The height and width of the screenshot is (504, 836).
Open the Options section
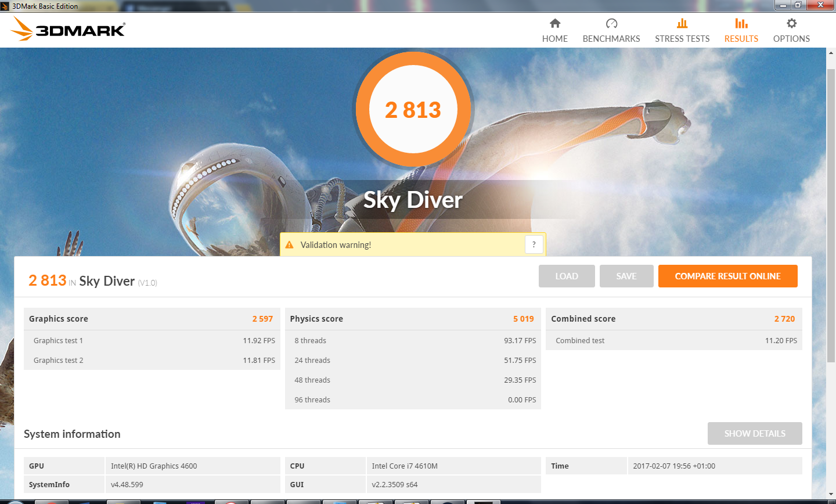coord(791,30)
